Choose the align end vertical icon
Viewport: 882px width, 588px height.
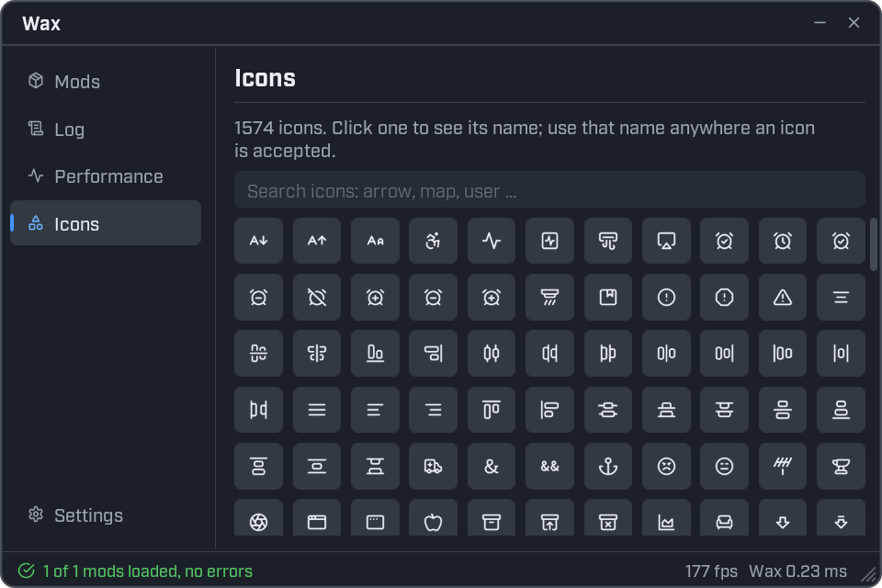click(433, 354)
